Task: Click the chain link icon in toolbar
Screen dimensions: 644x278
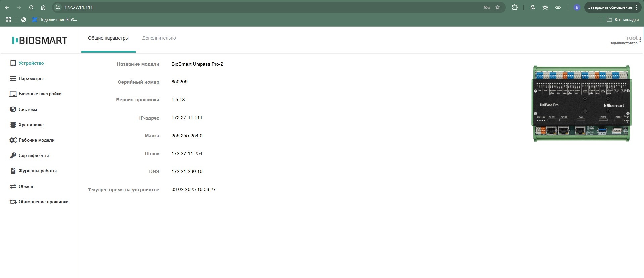Action: tap(558, 7)
